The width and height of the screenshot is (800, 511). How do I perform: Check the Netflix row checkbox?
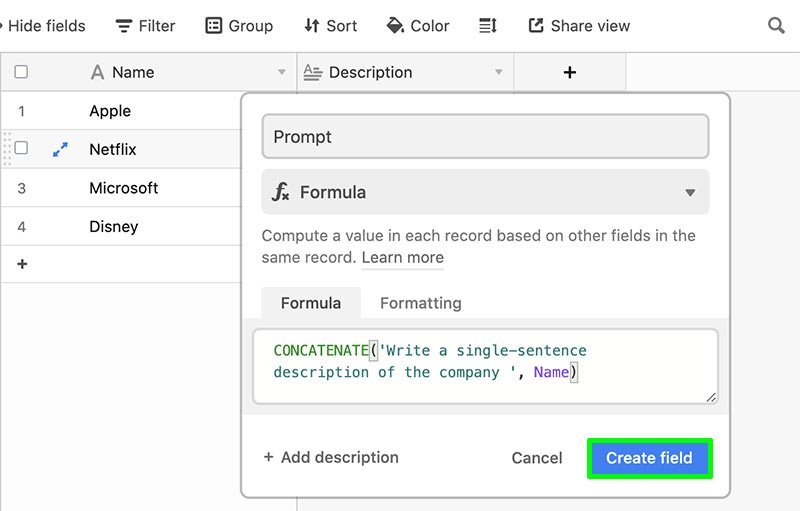pos(21,148)
